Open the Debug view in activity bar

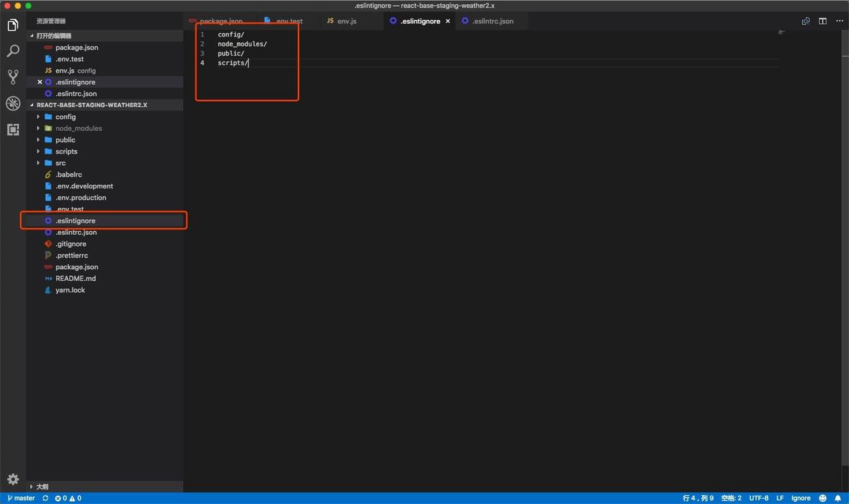[x=12, y=103]
